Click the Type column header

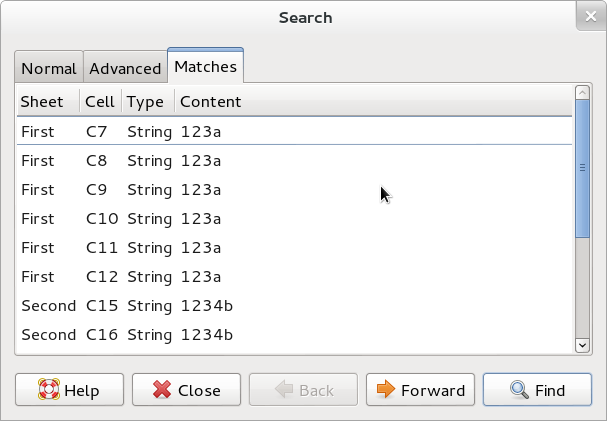[148, 102]
